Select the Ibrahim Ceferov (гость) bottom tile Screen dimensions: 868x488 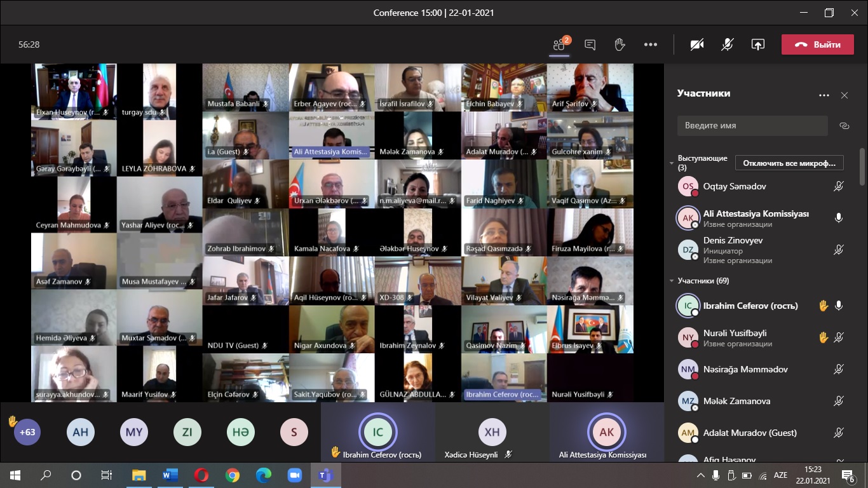pos(378,433)
